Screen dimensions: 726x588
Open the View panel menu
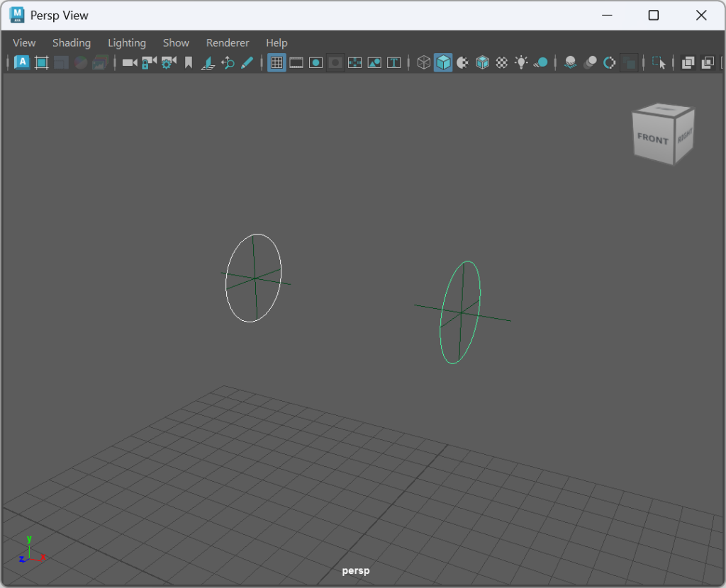24,43
